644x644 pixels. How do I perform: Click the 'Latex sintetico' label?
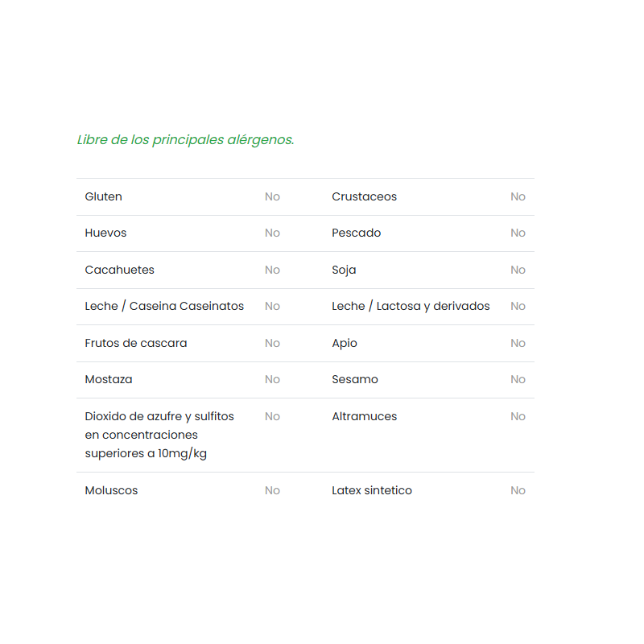tap(372, 490)
